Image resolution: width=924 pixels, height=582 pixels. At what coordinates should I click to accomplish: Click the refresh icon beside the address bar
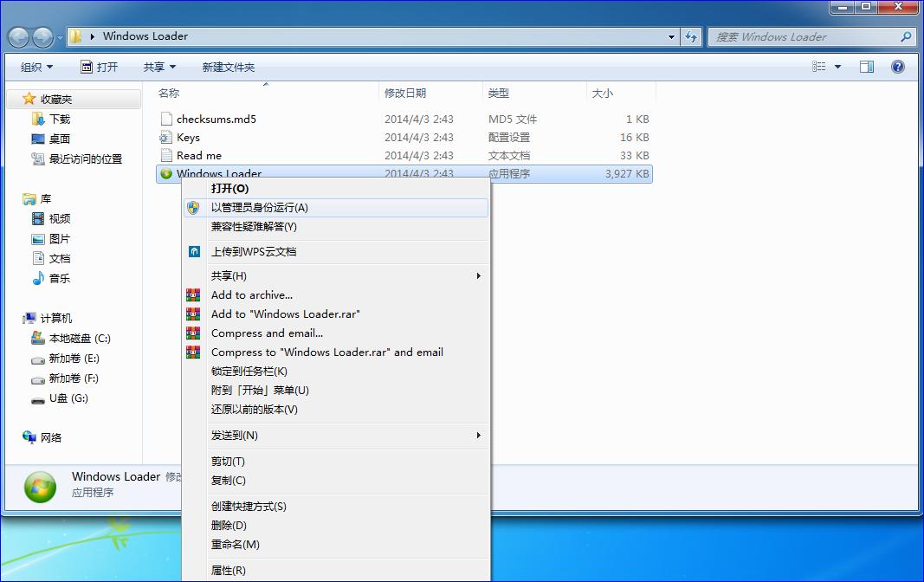click(x=692, y=36)
